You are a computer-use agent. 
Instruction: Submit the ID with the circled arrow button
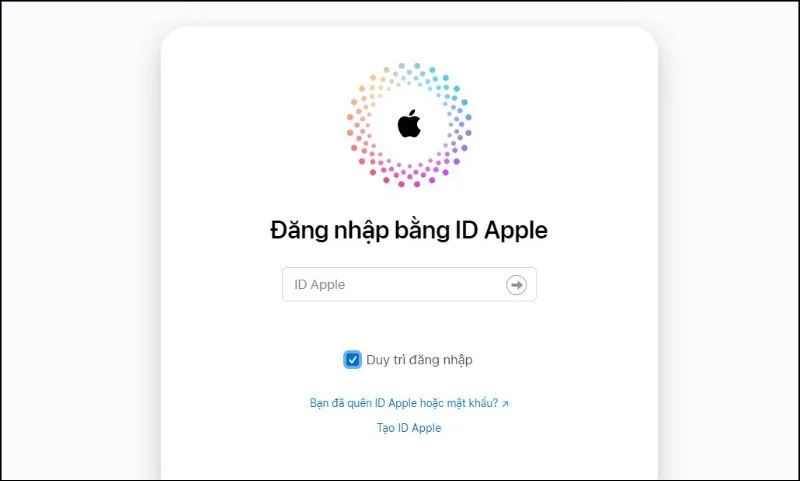(x=516, y=285)
